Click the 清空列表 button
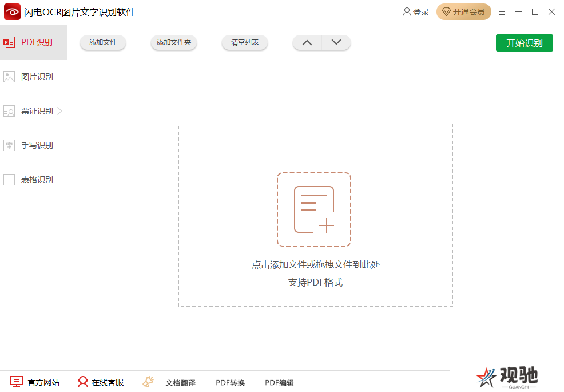 pos(245,42)
